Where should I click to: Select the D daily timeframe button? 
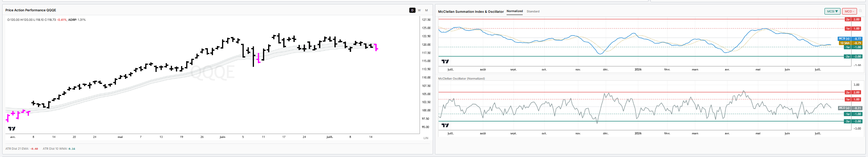412,10
